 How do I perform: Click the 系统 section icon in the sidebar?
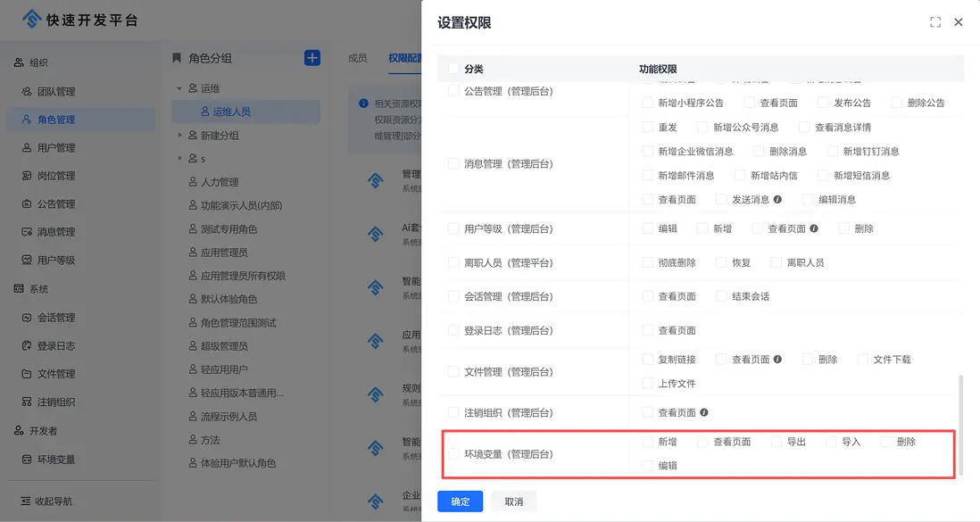[x=19, y=289]
